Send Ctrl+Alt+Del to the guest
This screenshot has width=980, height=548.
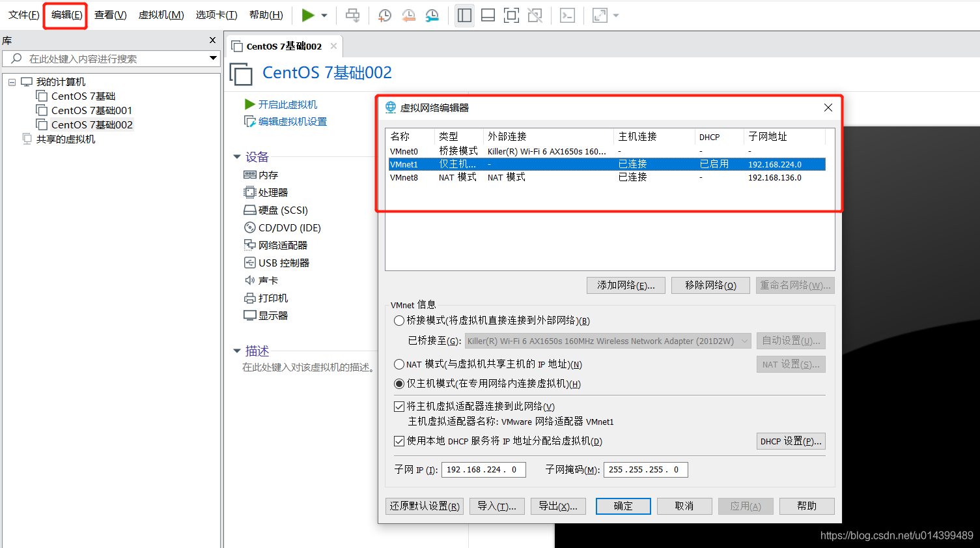pyautogui.click(x=352, y=14)
